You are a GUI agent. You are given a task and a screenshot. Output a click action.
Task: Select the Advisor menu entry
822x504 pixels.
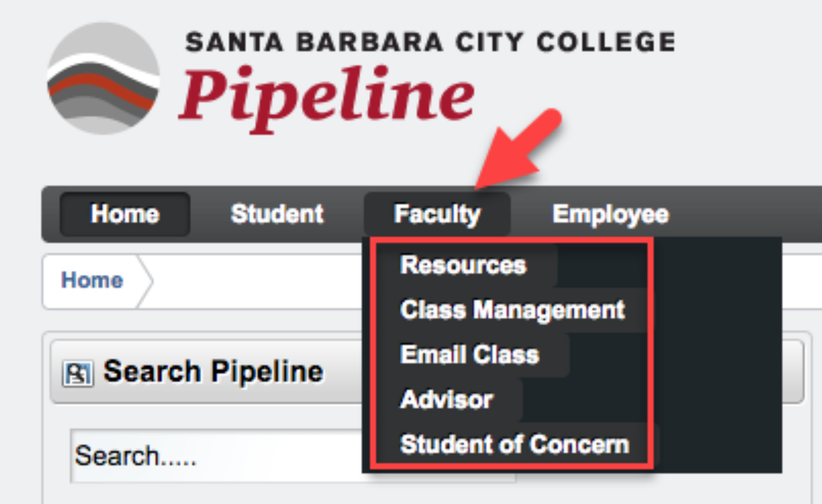click(446, 399)
